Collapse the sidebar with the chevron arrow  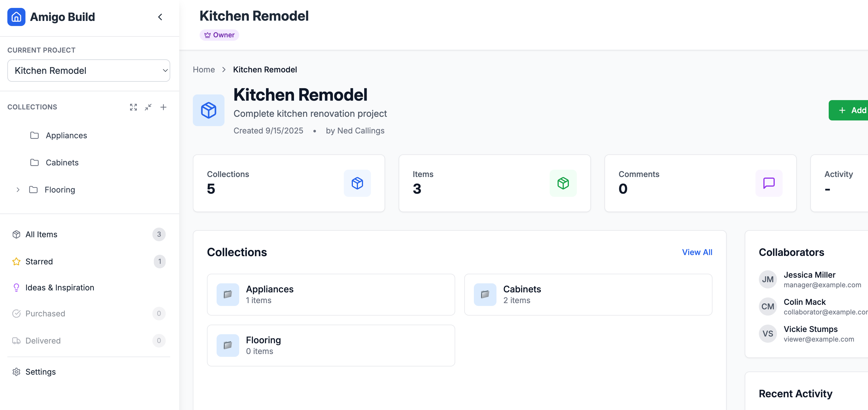coord(160,17)
